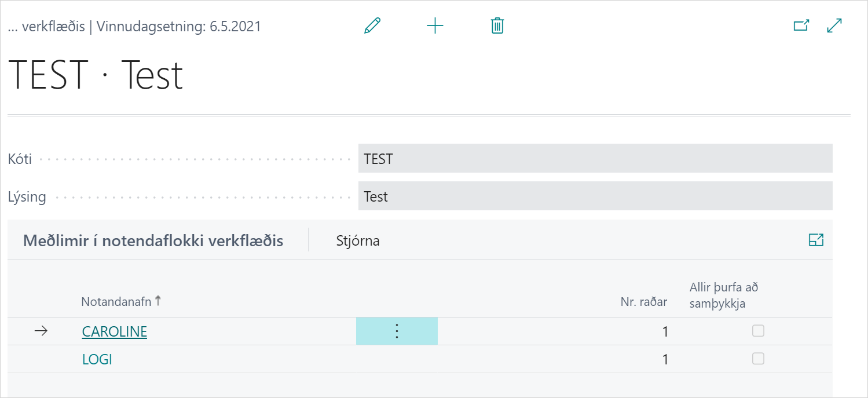
Task: Maximize the members subpage icon
Action: pos(816,240)
